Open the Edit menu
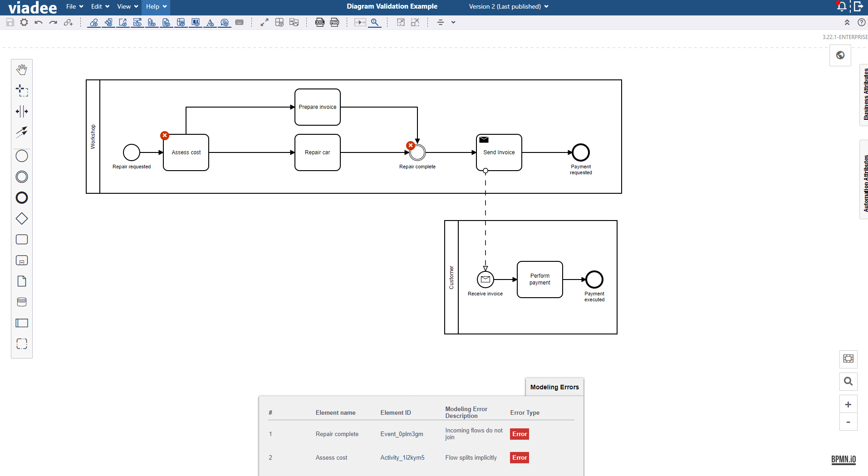The width and height of the screenshot is (868, 476). coord(100,6)
